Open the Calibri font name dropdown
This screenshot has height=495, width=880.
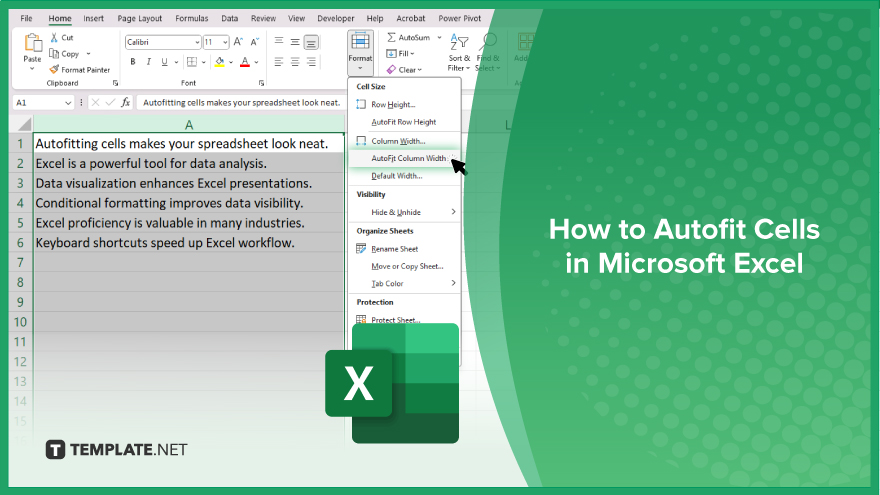tap(197, 42)
